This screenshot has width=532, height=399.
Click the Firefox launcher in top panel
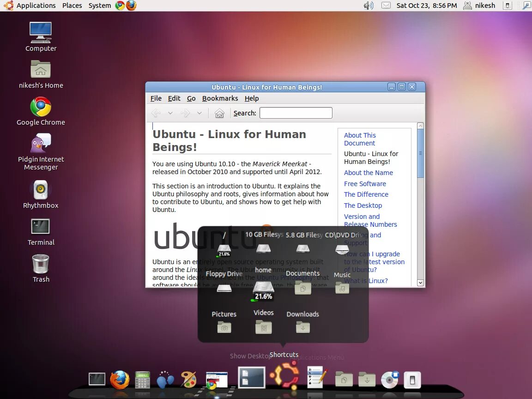click(131, 6)
